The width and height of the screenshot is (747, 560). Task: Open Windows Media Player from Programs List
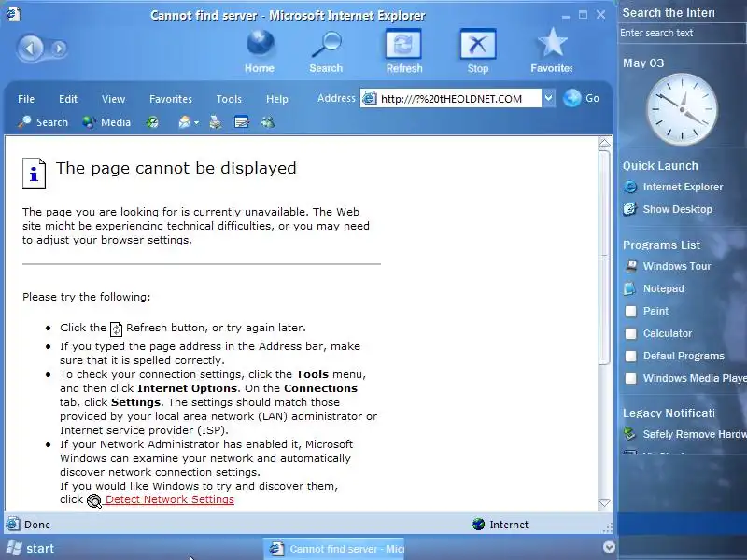click(685, 378)
